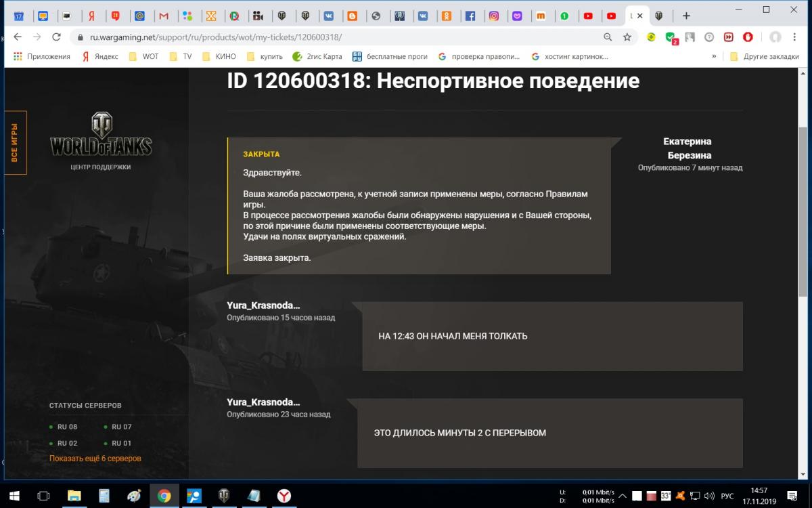This screenshot has height=508, width=812.
Task: Open the World of Tanks taskbar app
Action: [223, 496]
